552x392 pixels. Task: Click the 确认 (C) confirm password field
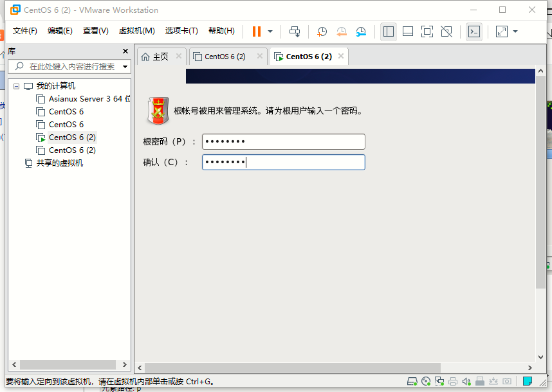pos(283,163)
